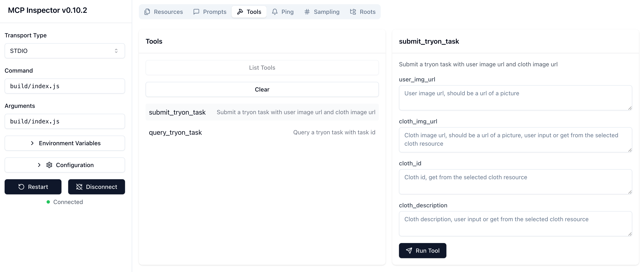The height and width of the screenshot is (272, 644).
Task: Open the Transport Type STDIO dropdown
Action: pos(65,51)
